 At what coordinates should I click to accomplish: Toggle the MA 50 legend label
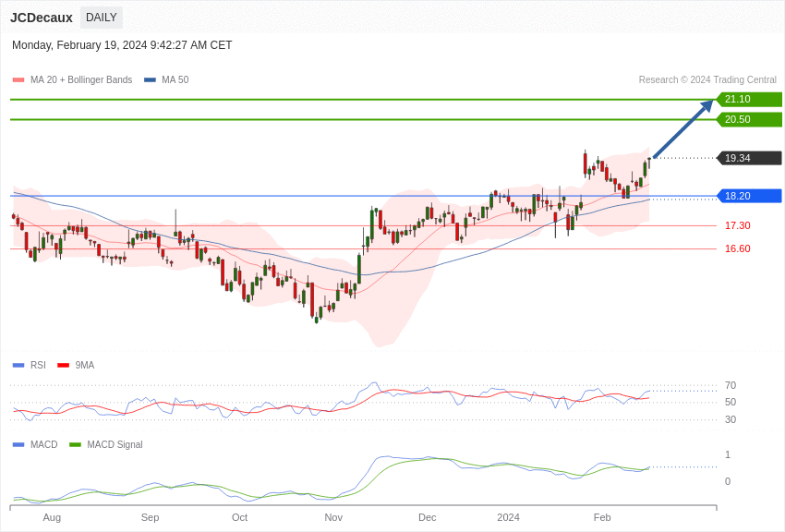click(x=175, y=80)
